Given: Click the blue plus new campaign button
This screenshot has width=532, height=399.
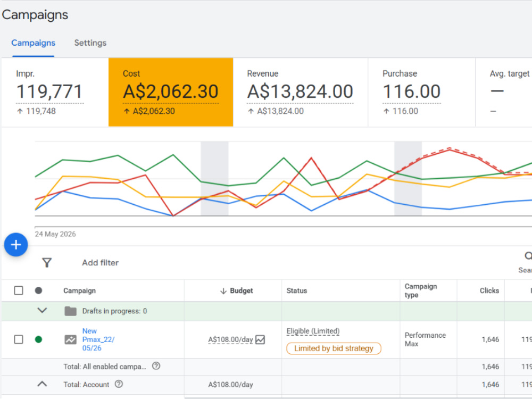Looking at the screenshot, I should [16, 245].
